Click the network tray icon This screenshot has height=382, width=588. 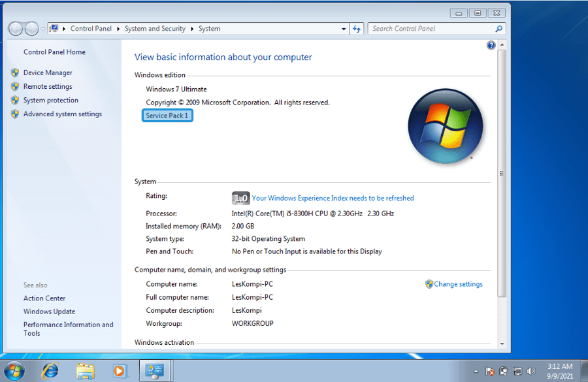tap(517, 371)
